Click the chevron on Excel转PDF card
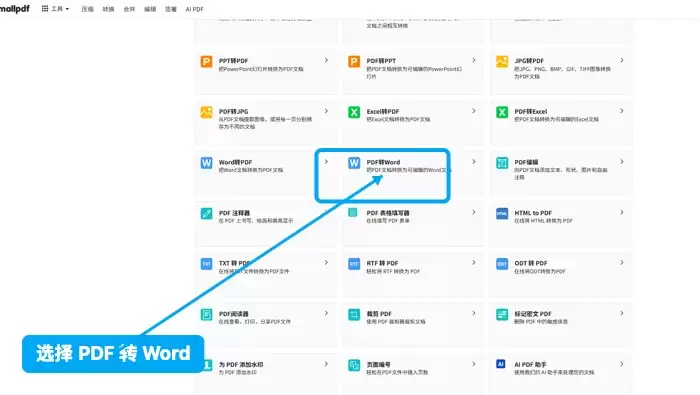The image size is (700, 395). click(474, 111)
